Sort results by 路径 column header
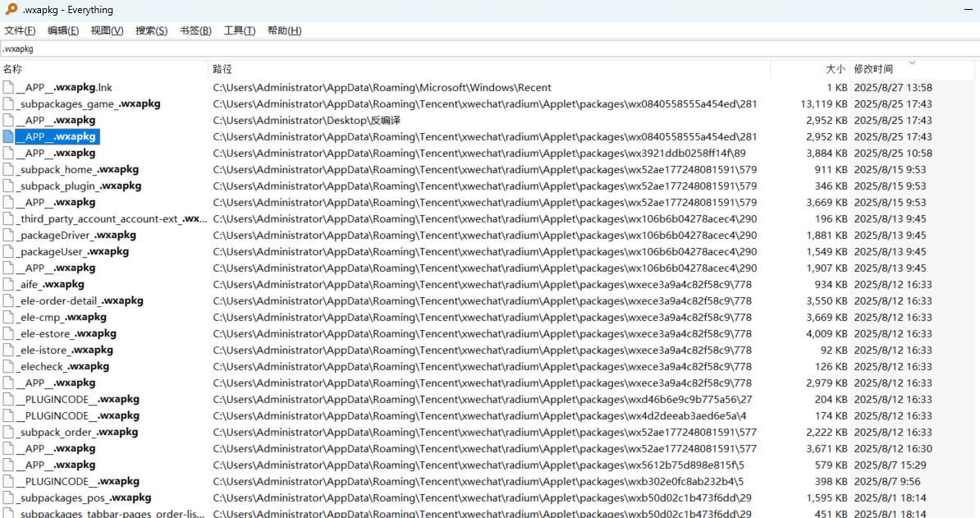This screenshot has height=518, width=980. pos(222,70)
